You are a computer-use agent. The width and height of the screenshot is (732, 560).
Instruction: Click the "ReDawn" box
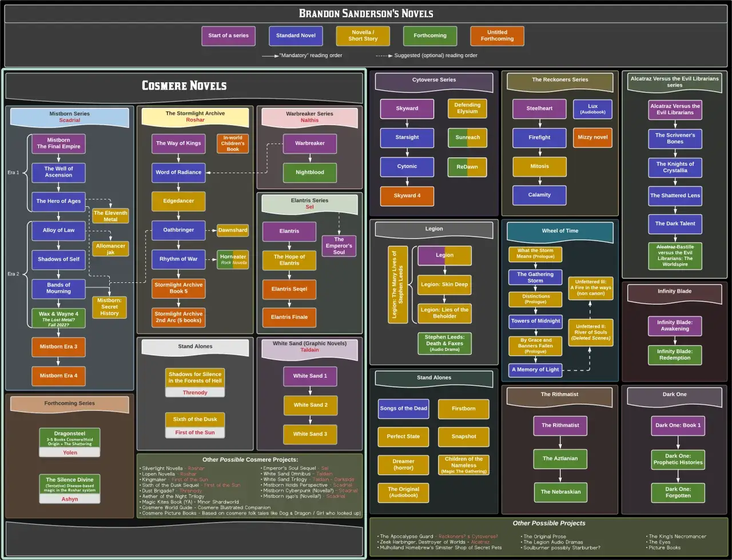click(468, 167)
